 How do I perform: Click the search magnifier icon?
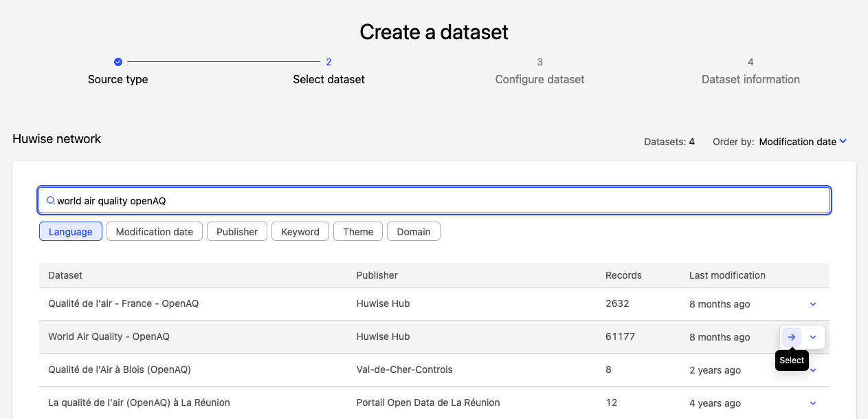[50, 201]
